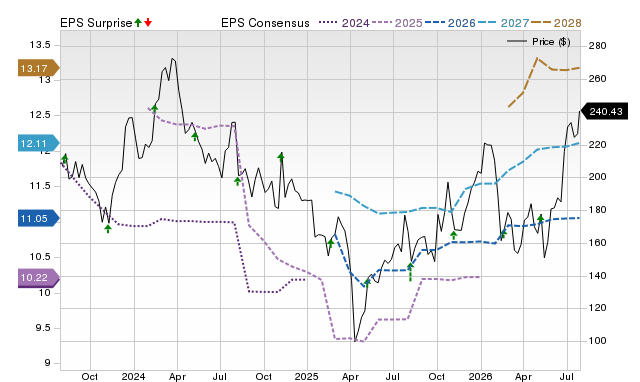Click the 200 right axis price label
The image size is (640, 382).
[x=598, y=177]
